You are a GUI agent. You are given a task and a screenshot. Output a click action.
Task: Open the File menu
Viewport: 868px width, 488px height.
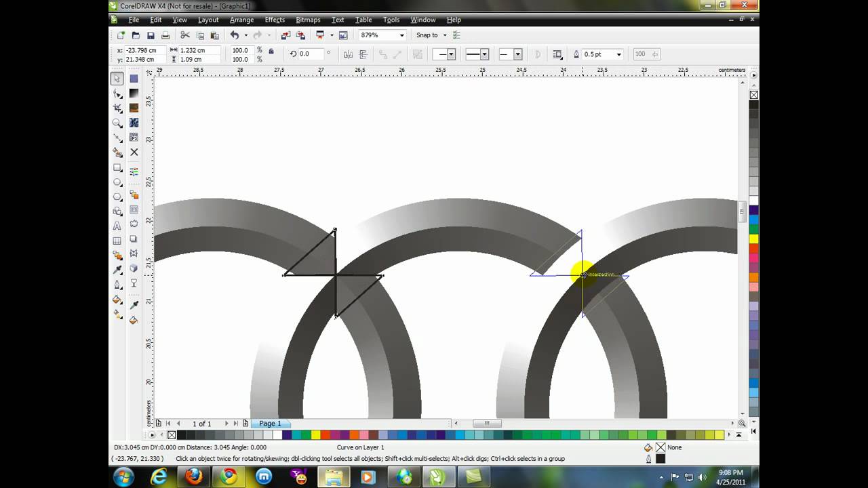click(x=134, y=20)
